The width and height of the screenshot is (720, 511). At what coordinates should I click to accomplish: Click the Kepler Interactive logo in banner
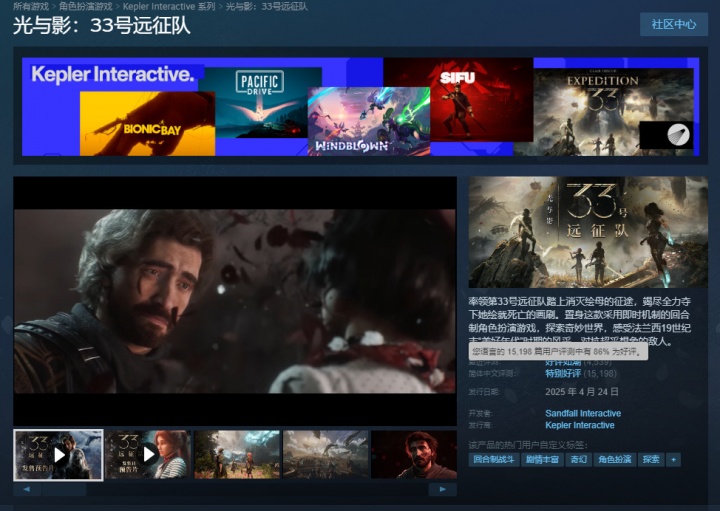click(113, 74)
